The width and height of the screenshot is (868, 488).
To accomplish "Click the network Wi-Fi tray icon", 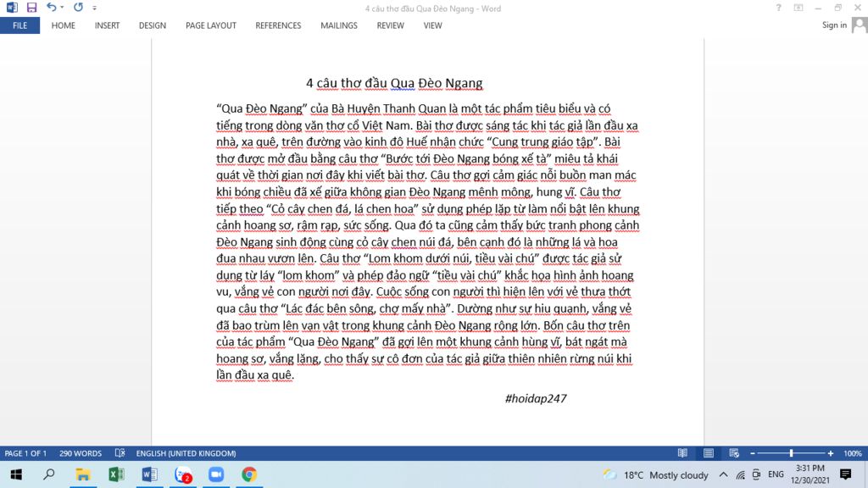I will tap(740, 474).
